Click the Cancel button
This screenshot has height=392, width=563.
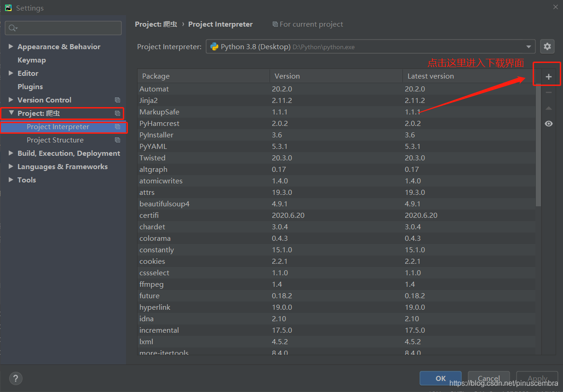tap(488, 378)
